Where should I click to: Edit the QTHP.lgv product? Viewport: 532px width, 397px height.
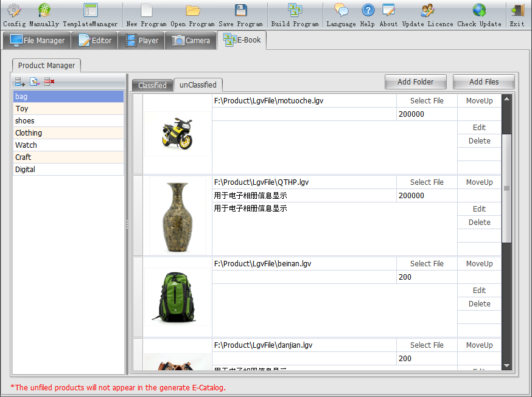(480, 209)
